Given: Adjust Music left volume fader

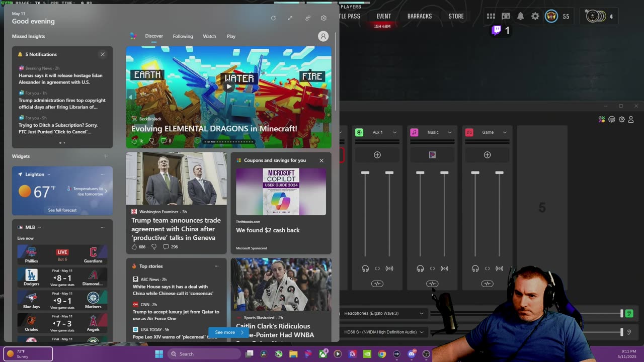Looking at the screenshot, I should 420,173.
